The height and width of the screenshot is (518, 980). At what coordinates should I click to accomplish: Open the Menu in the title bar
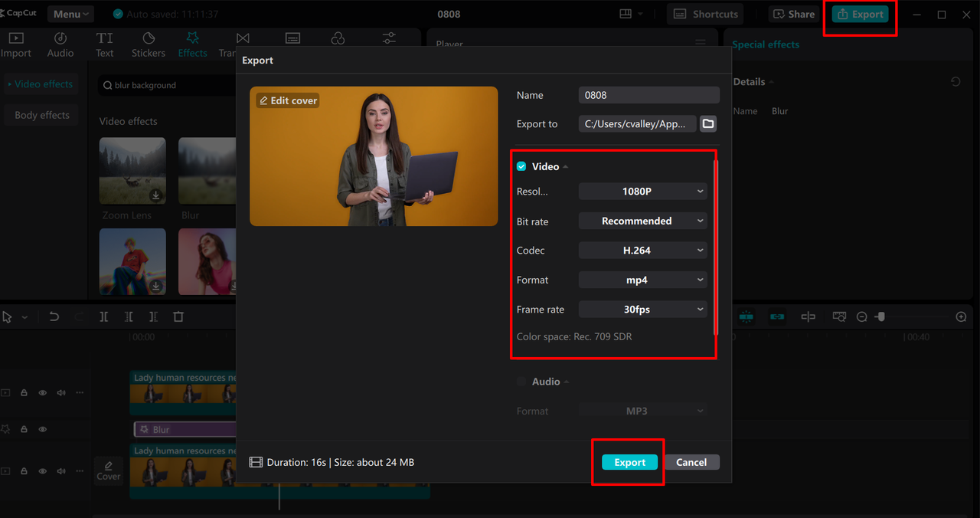point(70,14)
